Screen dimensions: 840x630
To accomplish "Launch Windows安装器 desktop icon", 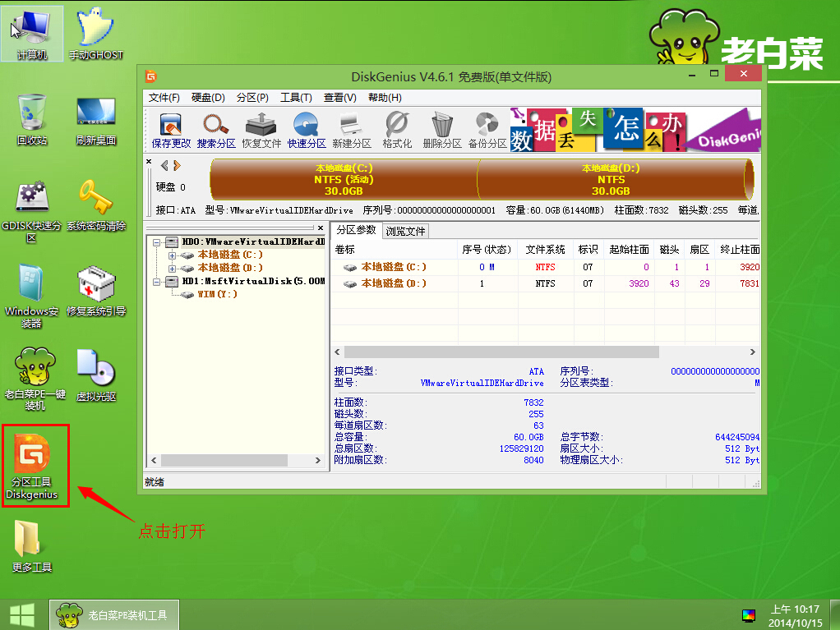I will pos(31,296).
